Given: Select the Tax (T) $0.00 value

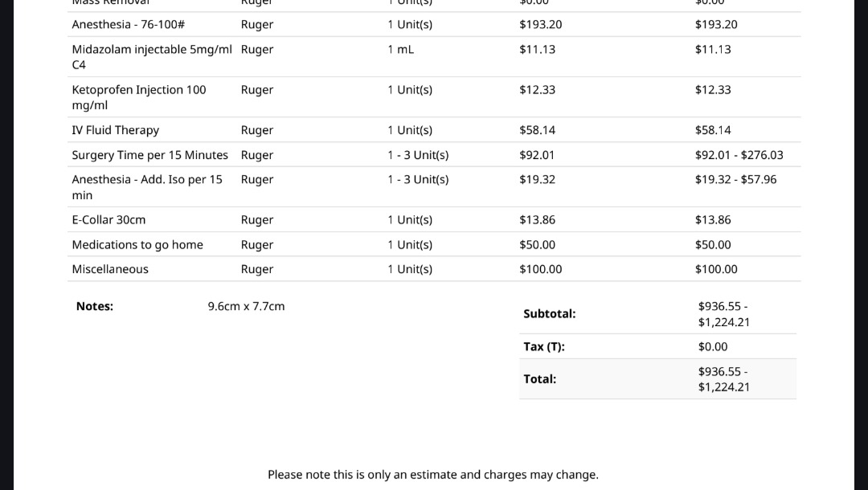Looking at the screenshot, I should (713, 347).
